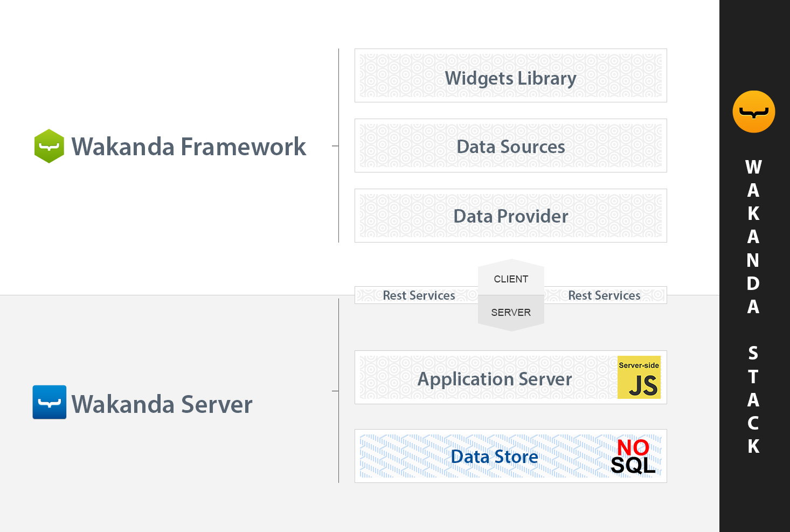The image size is (790, 532).
Task: Click the green hexagon Wakanda Framework logo
Action: coord(49,146)
